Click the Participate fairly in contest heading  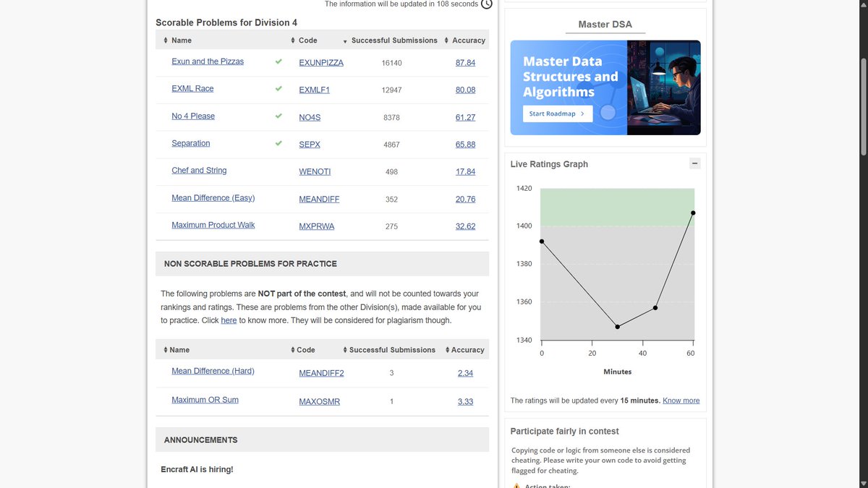[x=564, y=431]
